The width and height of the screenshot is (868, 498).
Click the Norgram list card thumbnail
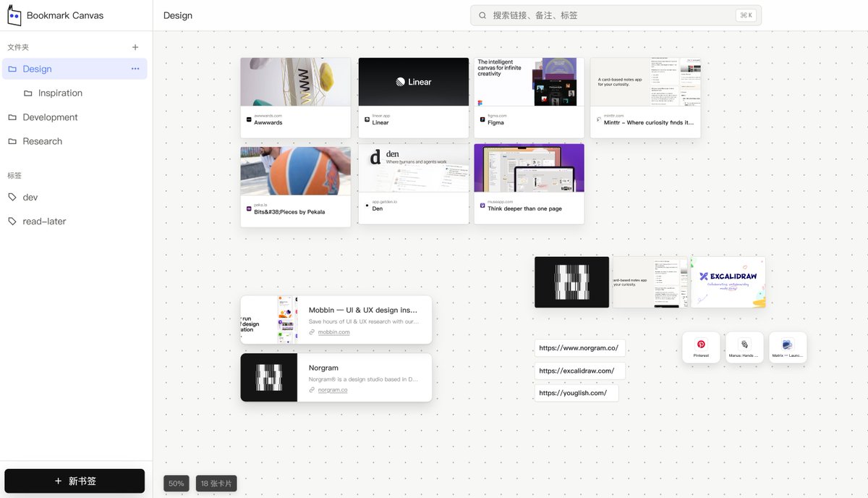click(269, 378)
